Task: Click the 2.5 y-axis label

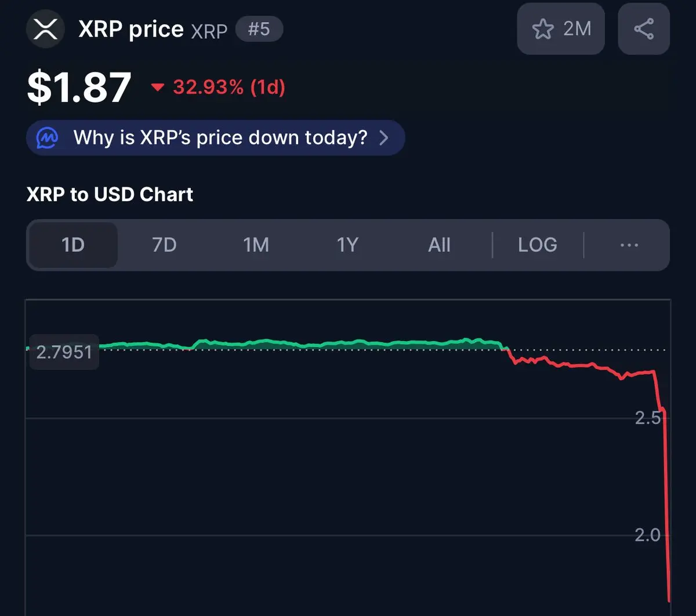Action: [648, 418]
